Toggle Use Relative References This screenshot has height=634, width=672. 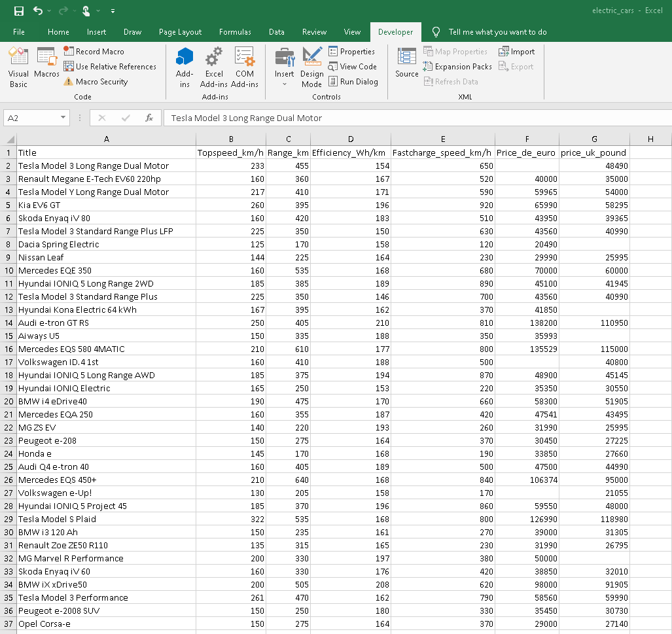(x=110, y=66)
